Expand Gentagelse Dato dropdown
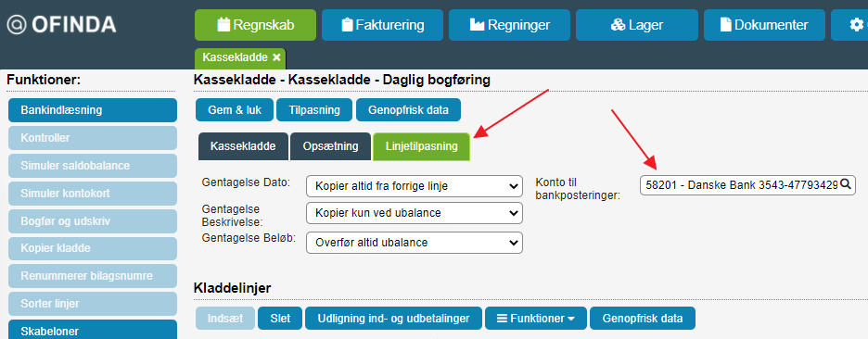The image size is (868, 339). [x=415, y=186]
